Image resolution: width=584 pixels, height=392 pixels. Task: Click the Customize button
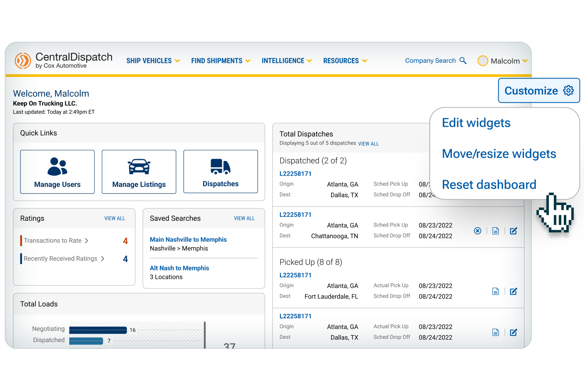click(x=538, y=91)
